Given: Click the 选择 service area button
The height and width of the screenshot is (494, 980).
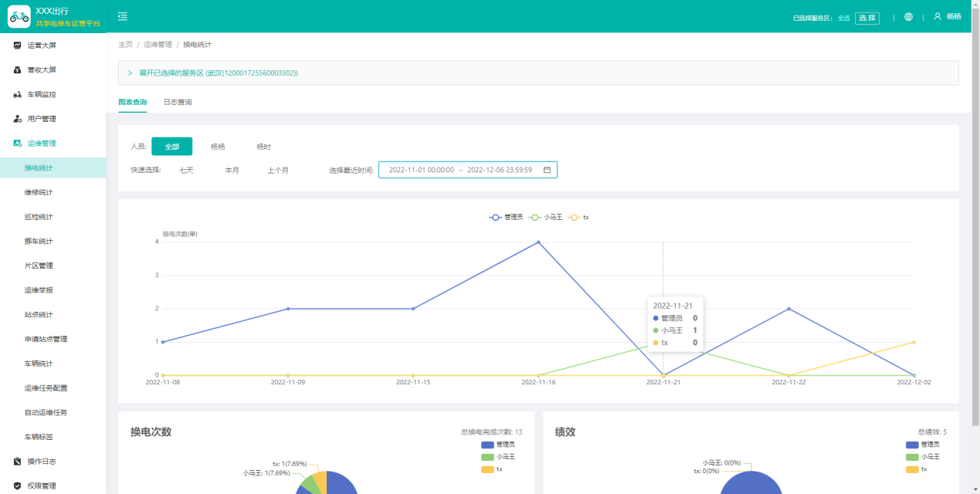Looking at the screenshot, I should (x=867, y=18).
